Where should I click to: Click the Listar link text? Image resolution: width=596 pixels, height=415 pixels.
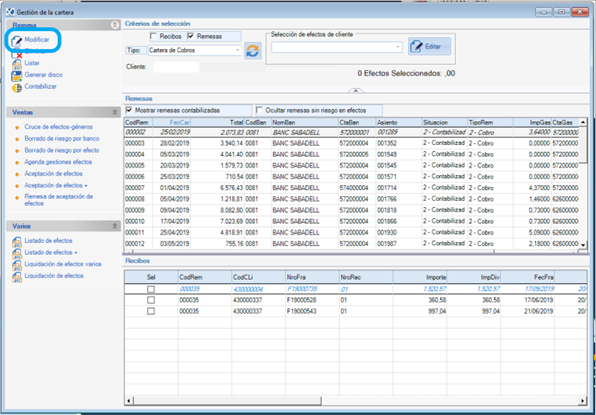pos(32,63)
